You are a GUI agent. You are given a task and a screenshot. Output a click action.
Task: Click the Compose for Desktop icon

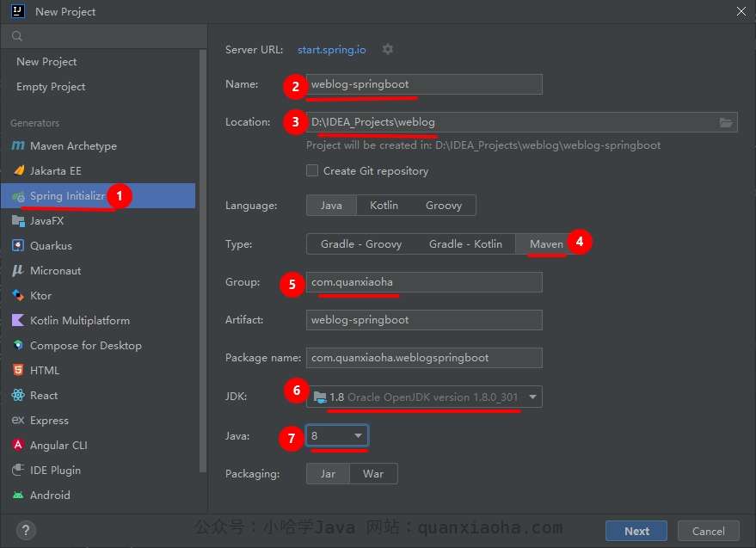(18, 345)
